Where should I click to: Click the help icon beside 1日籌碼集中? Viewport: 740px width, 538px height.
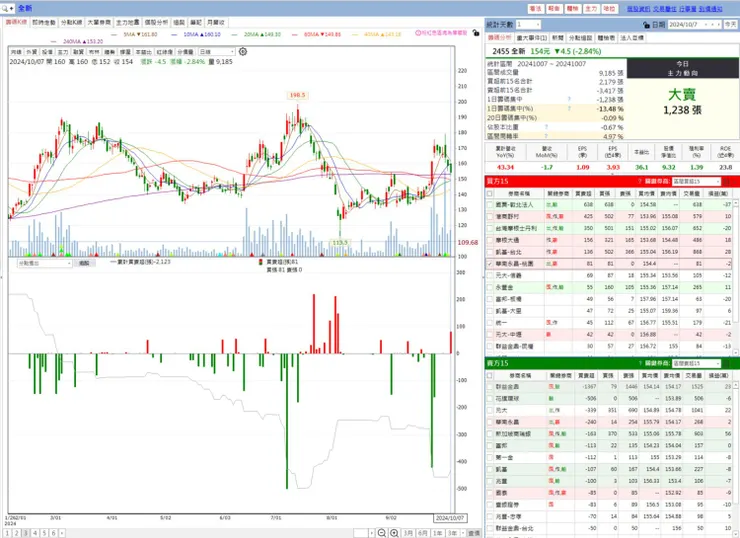click(x=569, y=99)
